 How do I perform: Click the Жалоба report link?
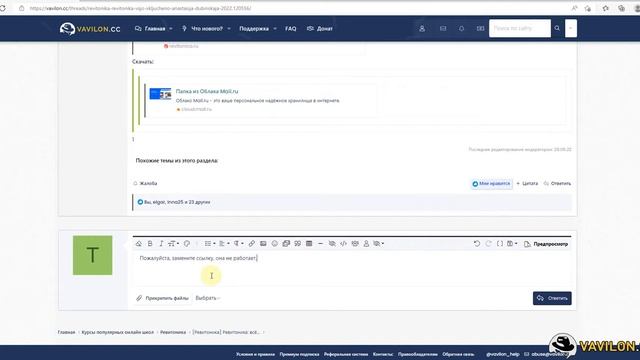tap(145, 184)
